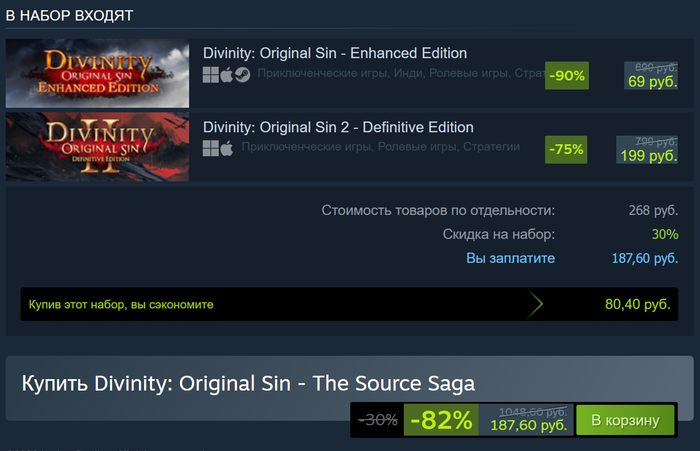
Task: Click the -75% discount badge
Action: pos(567,149)
